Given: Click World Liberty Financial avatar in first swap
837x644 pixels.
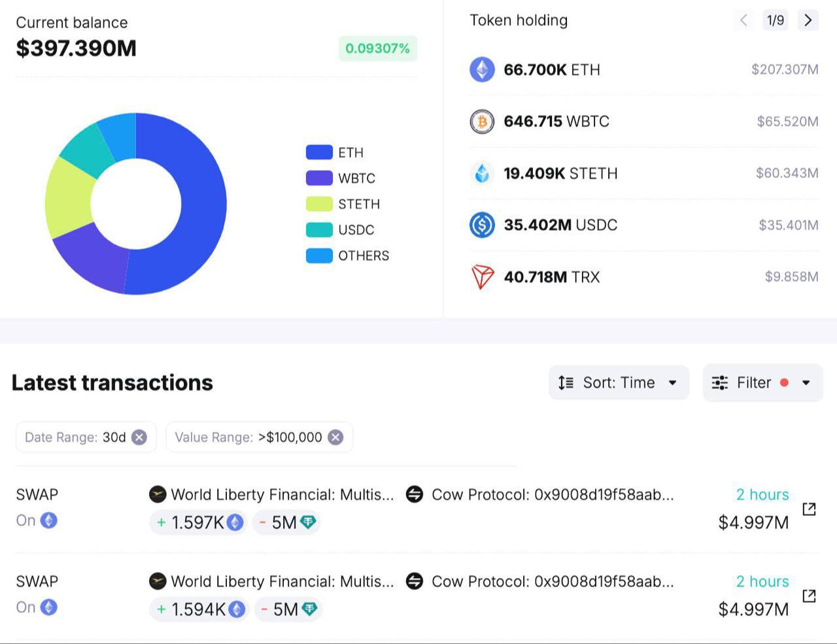Looking at the screenshot, I should click(158, 494).
